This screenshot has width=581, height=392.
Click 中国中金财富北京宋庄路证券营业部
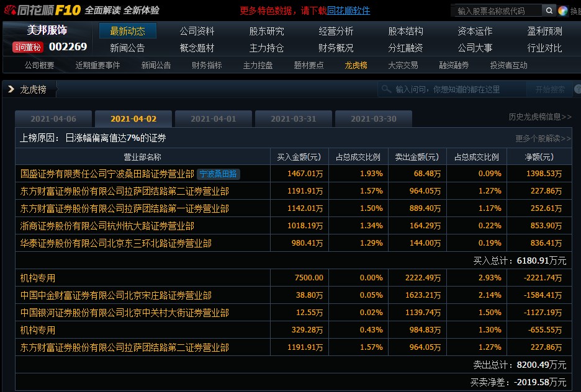click(115, 295)
